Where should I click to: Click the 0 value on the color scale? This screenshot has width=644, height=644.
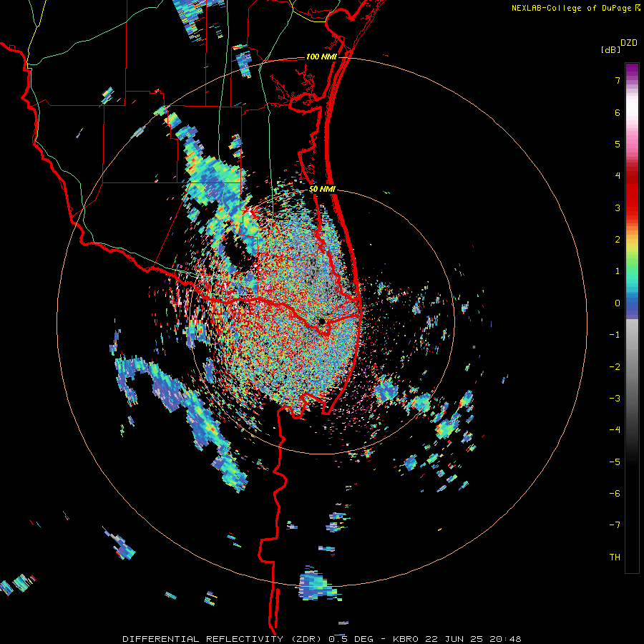click(618, 303)
